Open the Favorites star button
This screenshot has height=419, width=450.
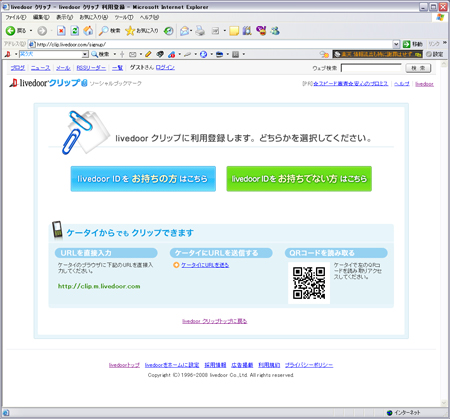coord(142,31)
